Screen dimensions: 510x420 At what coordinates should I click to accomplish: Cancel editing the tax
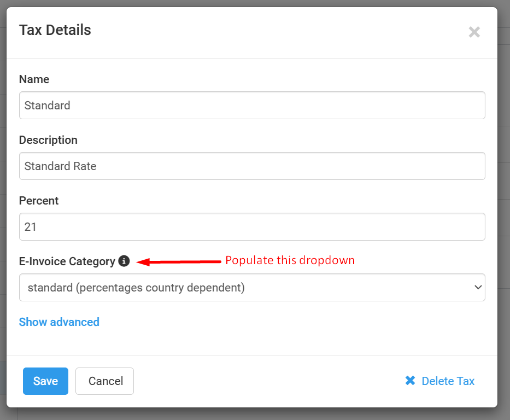[x=104, y=381]
